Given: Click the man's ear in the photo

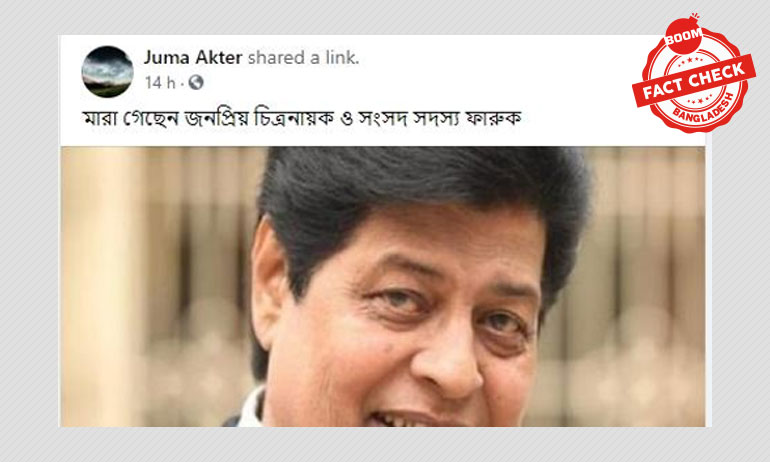Looking at the screenshot, I should (x=270, y=285).
